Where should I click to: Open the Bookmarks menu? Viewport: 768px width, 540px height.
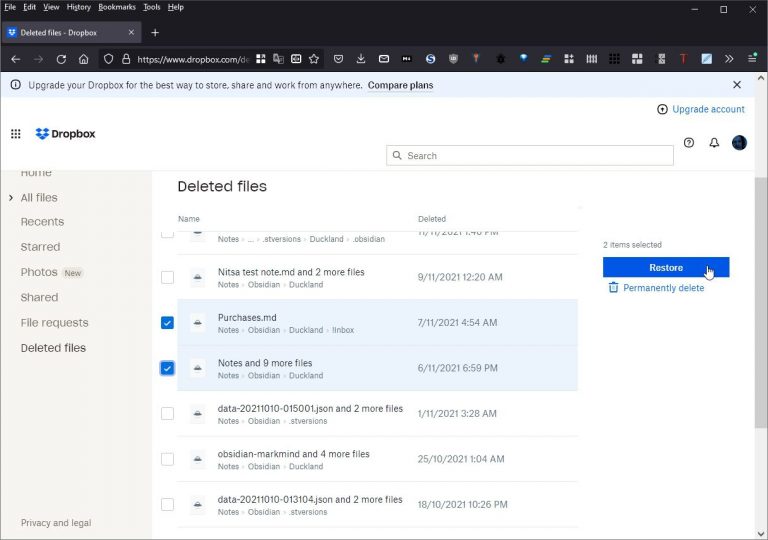pyautogui.click(x=117, y=7)
